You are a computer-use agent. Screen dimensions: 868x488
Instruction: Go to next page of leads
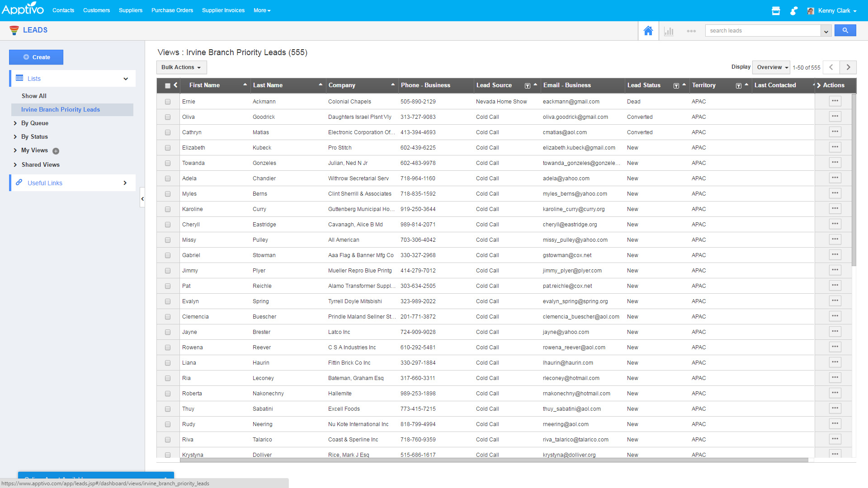point(848,67)
